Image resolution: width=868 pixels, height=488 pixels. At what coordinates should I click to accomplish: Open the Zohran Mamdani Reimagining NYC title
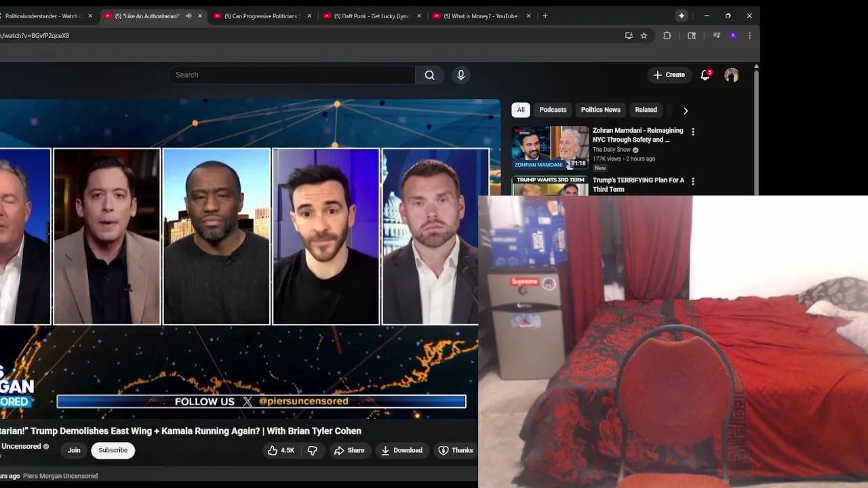[x=637, y=135]
